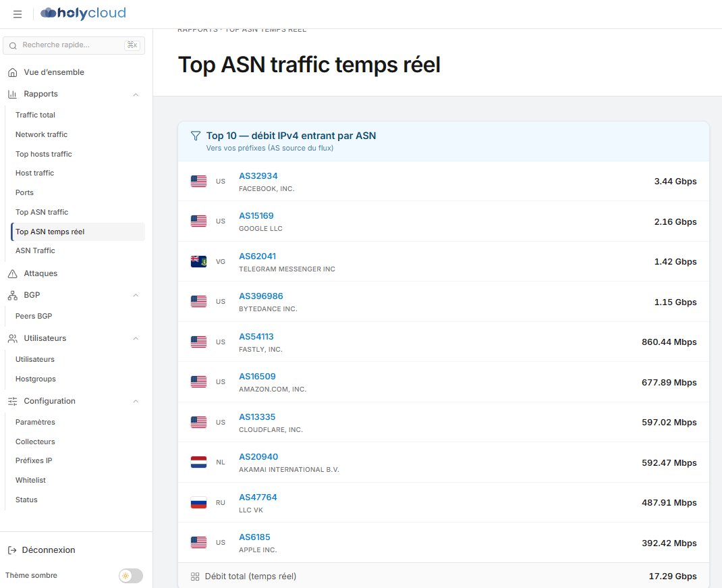
Task: Open Préfixes IP page
Action: tap(34, 461)
